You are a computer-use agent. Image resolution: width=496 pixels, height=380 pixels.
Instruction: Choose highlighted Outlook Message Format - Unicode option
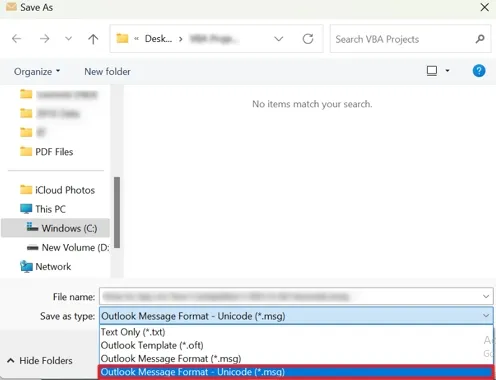[296, 372]
